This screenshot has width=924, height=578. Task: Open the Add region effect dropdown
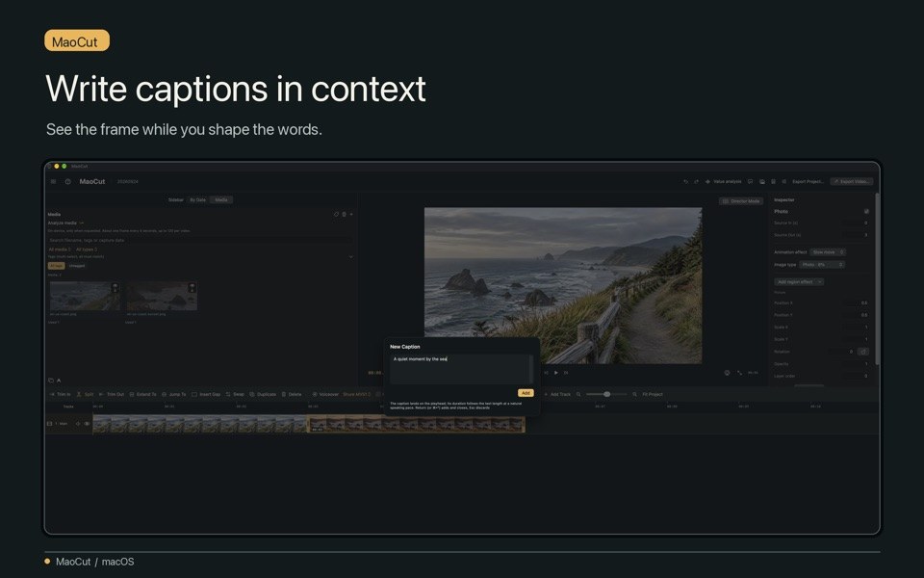point(799,282)
